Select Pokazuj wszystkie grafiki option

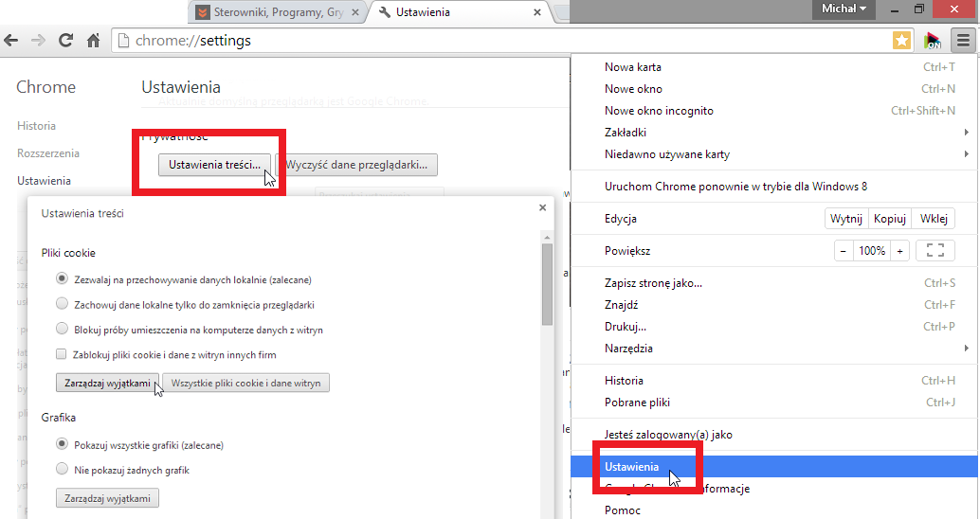pyautogui.click(x=62, y=444)
